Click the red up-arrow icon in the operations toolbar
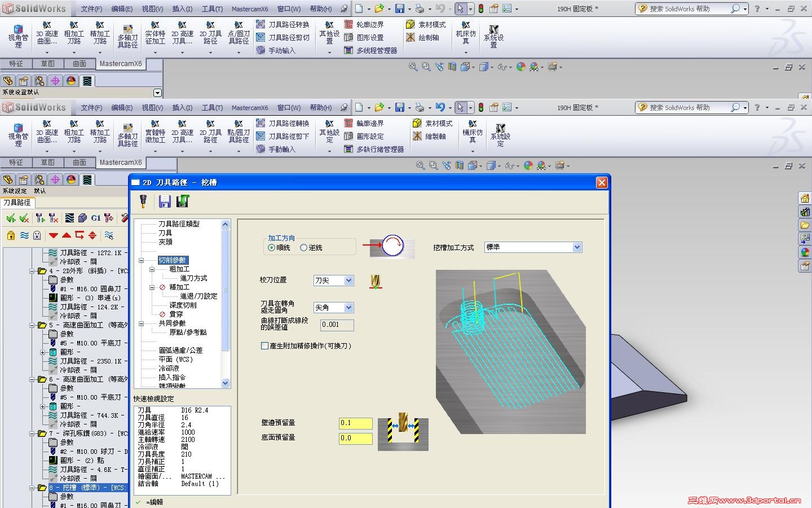Screen dimensions: 812x508 (67, 235)
